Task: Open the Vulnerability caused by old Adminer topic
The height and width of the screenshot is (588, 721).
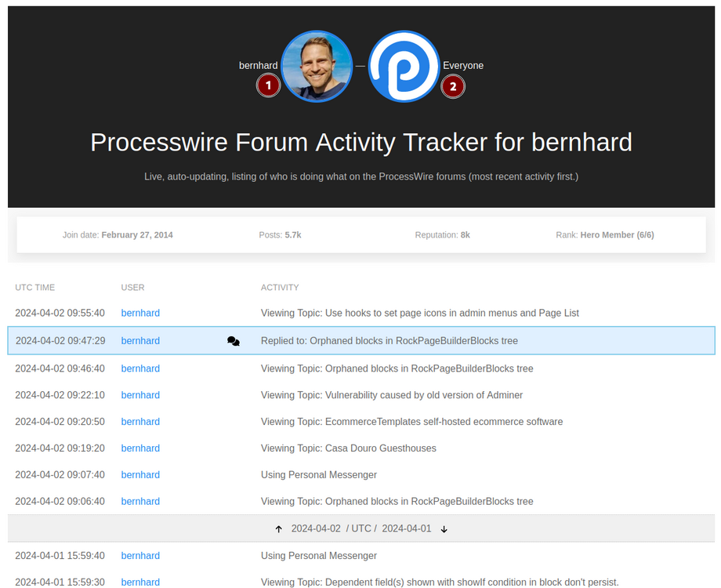Action: [x=392, y=395]
